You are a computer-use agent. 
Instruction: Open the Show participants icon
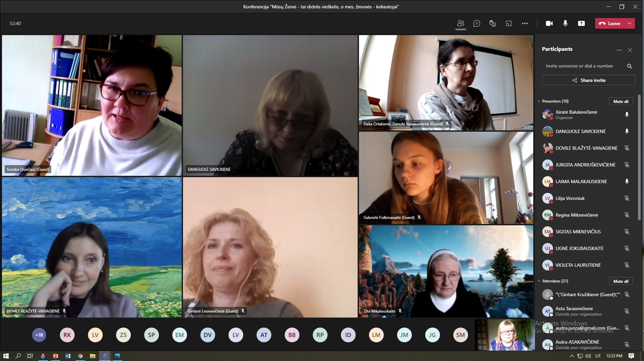(x=461, y=23)
